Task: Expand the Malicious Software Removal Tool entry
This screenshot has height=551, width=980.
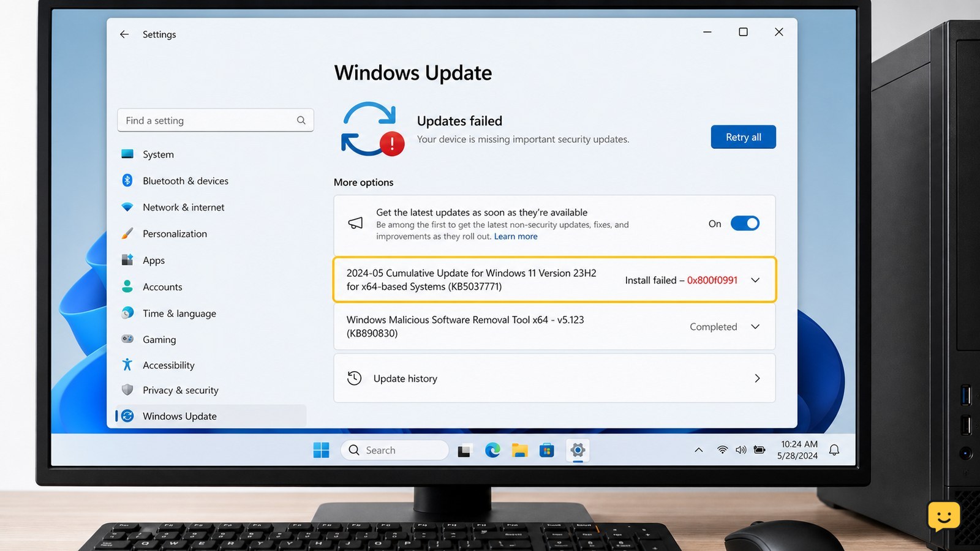Action: [x=755, y=327]
